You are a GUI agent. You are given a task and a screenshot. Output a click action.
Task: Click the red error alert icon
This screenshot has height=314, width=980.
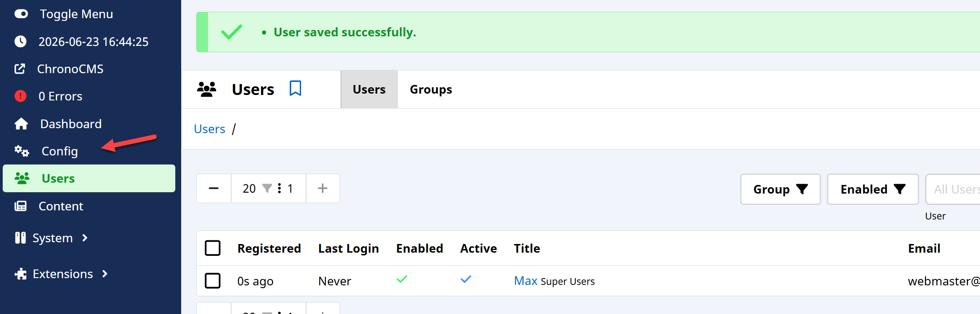tap(20, 96)
